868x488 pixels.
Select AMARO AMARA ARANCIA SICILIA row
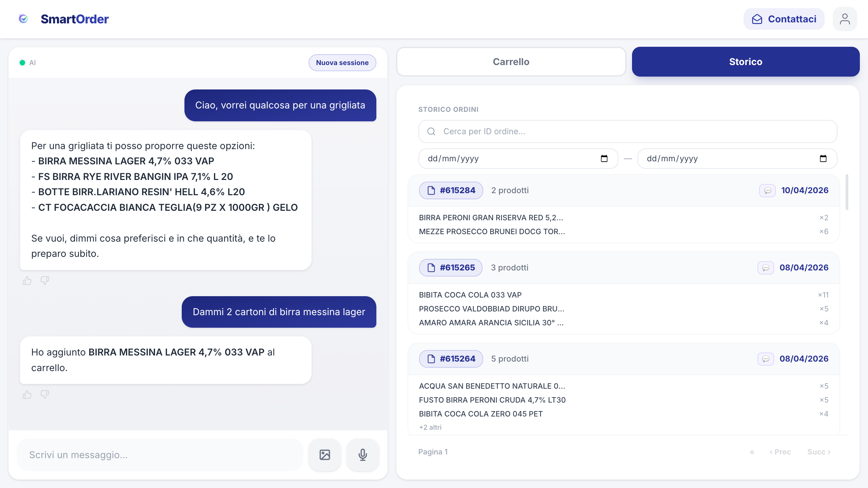[624, 323]
